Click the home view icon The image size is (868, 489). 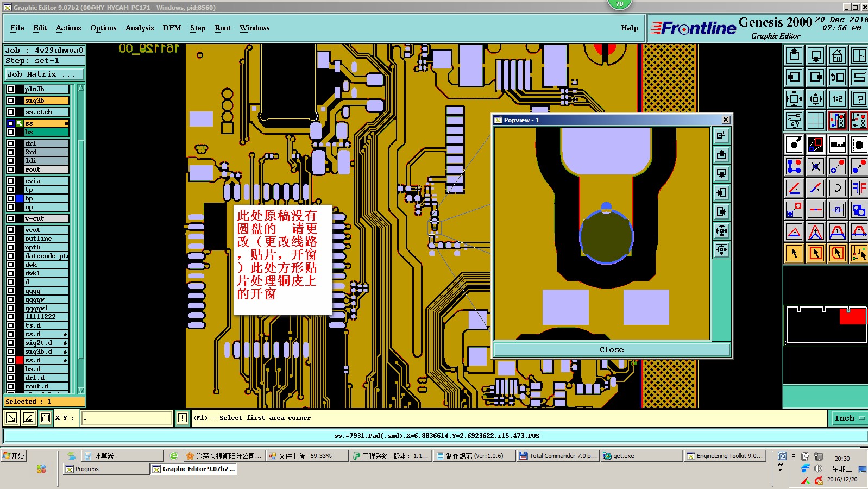pyautogui.click(x=838, y=55)
